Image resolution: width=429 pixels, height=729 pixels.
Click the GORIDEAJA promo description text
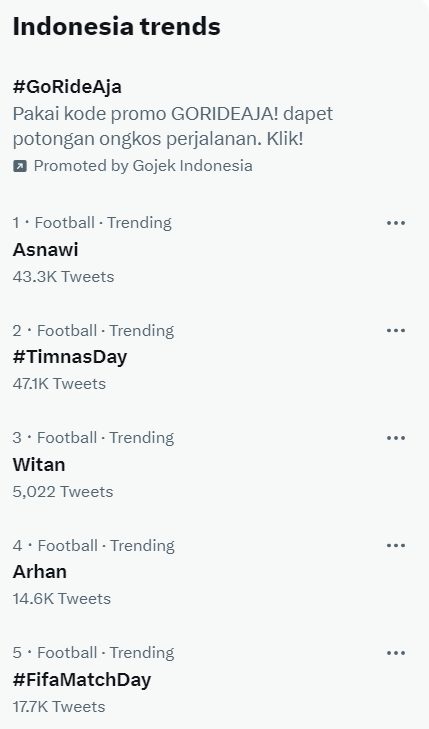click(x=173, y=126)
